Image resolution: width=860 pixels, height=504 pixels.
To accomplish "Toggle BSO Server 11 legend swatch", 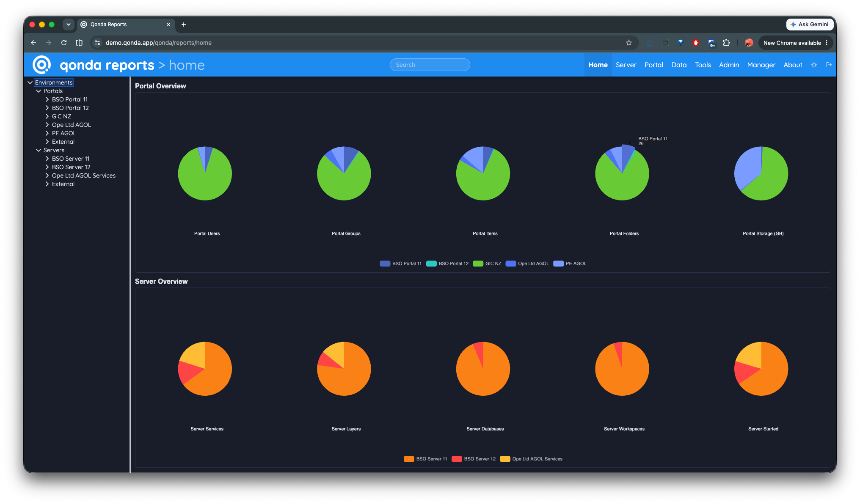I will point(409,459).
